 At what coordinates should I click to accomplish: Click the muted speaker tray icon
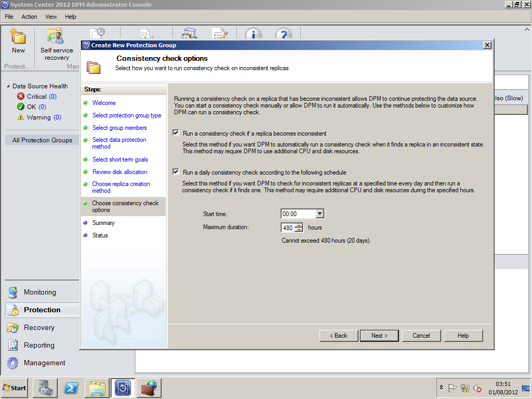tap(478, 388)
